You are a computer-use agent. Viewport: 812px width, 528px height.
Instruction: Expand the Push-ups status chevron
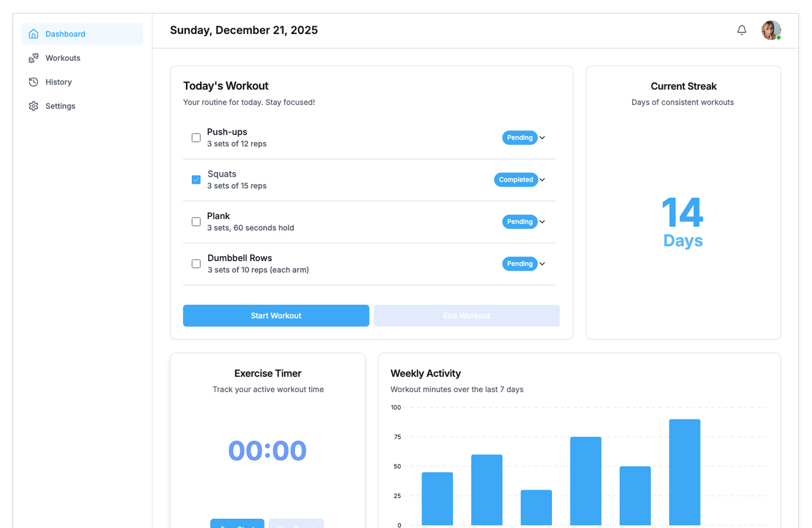pyautogui.click(x=542, y=138)
